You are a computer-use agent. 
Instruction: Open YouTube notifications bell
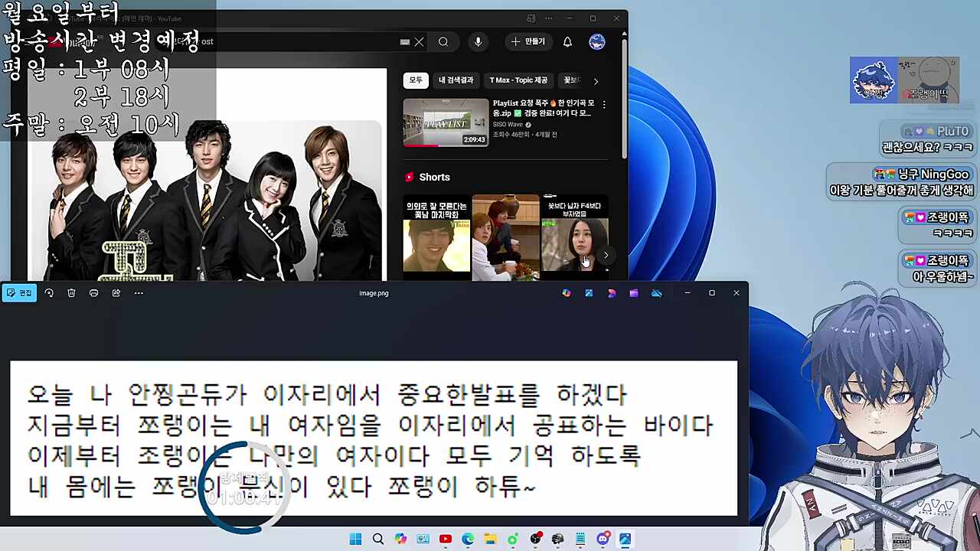coord(567,42)
